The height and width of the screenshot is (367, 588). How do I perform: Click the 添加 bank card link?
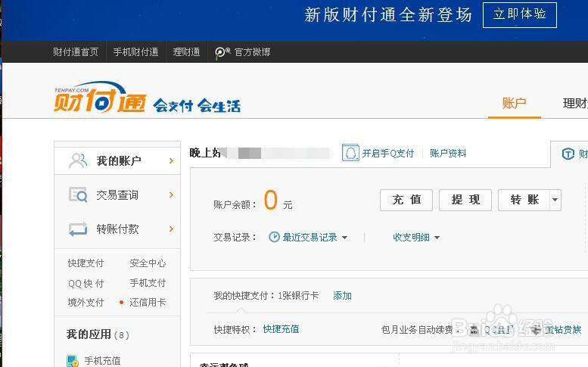[342, 296]
